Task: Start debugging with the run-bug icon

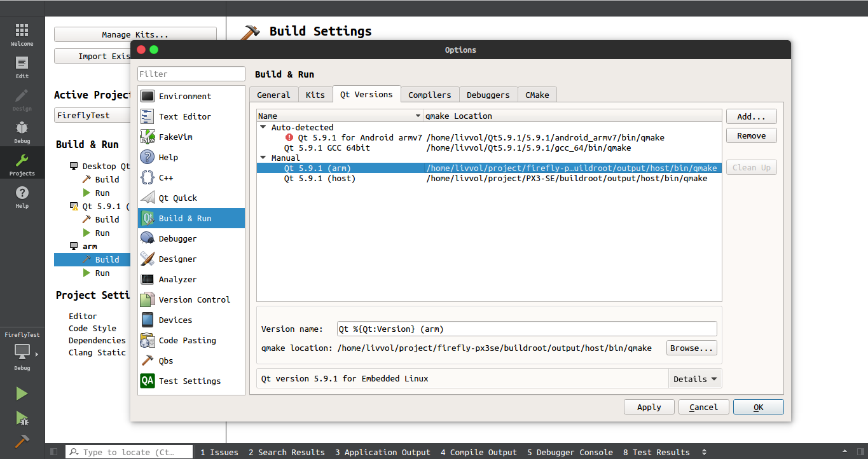Action: click(22, 418)
